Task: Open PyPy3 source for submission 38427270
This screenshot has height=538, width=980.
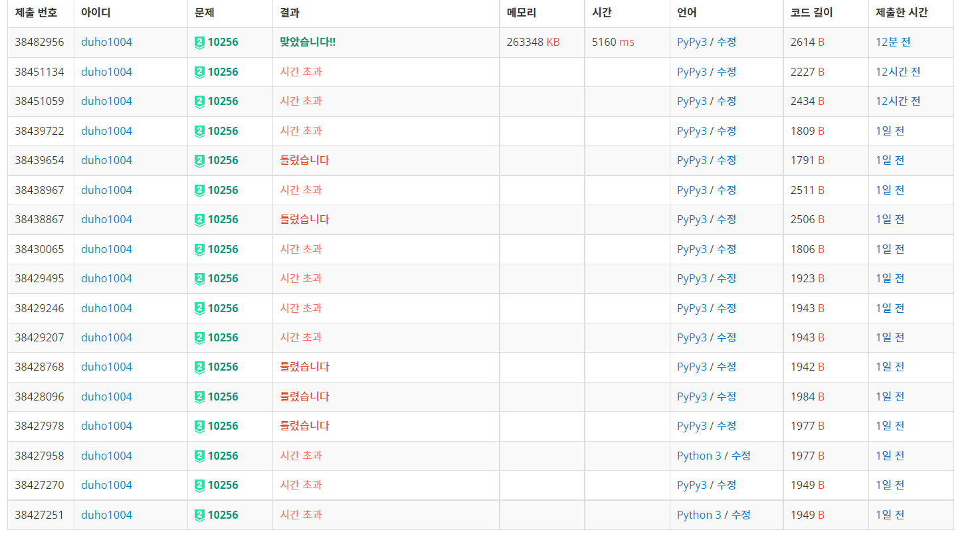Action: pos(692,485)
